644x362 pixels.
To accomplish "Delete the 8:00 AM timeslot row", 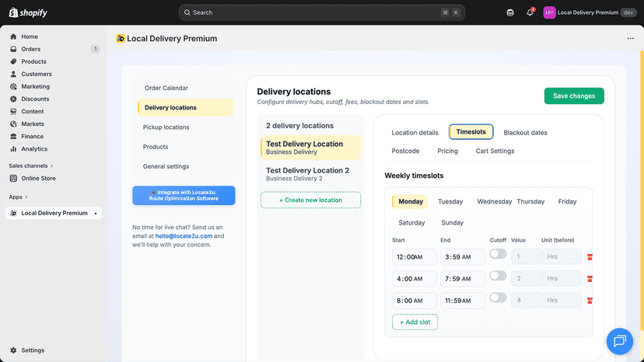I will (x=590, y=301).
